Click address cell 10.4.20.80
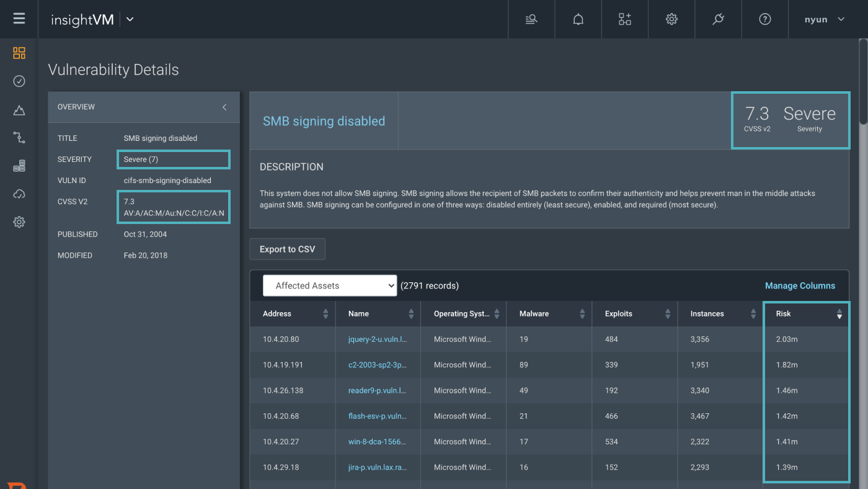This screenshot has width=868, height=489. [281, 339]
